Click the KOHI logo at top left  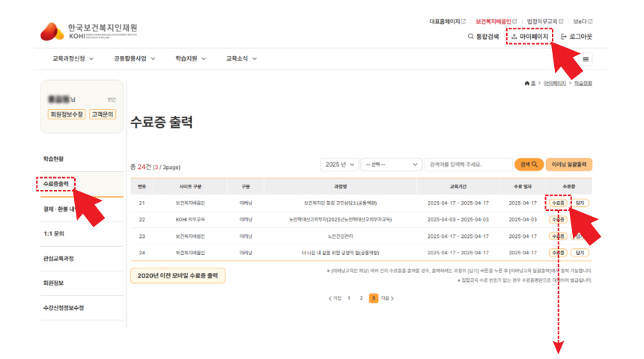pos(88,31)
